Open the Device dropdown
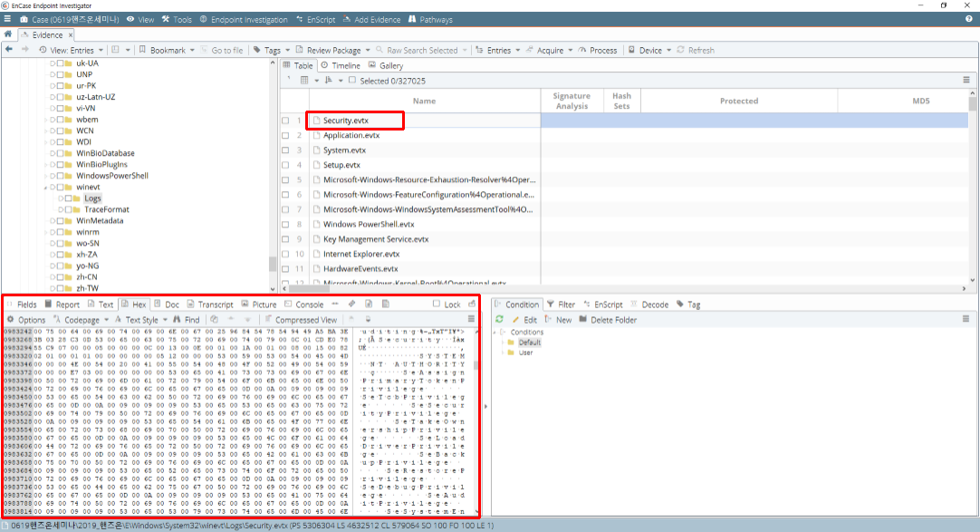This screenshot has height=532, width=980. [649, 50]
